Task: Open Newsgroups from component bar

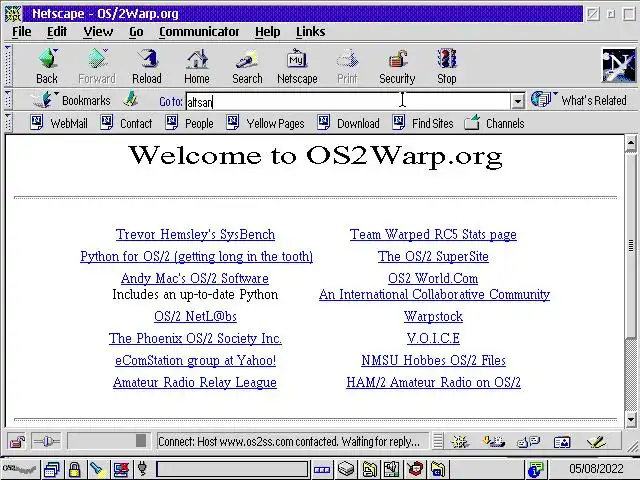Action: pos(528,442)
